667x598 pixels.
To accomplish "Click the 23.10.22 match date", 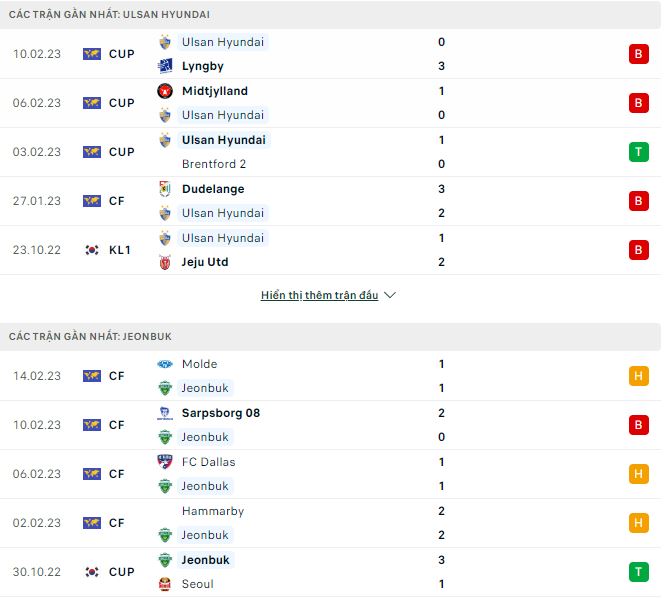I will tap(36, 250).
